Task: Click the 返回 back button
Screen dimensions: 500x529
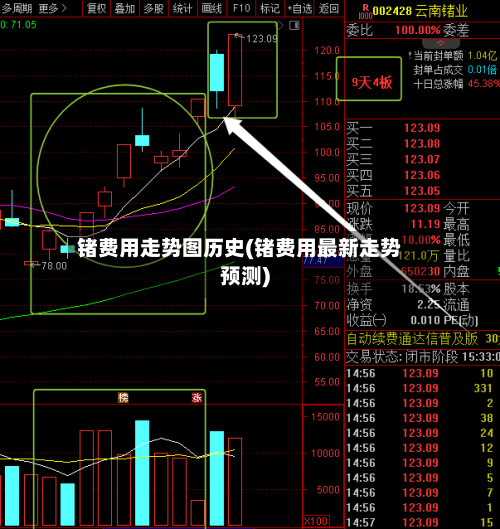Action: (x=329, y=8)
